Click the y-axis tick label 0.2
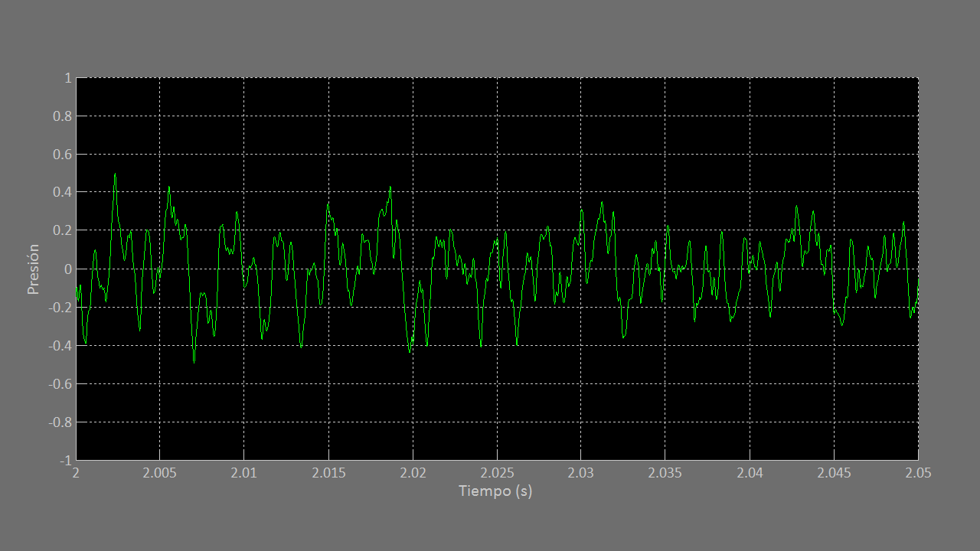 click(x=62, y=231)
